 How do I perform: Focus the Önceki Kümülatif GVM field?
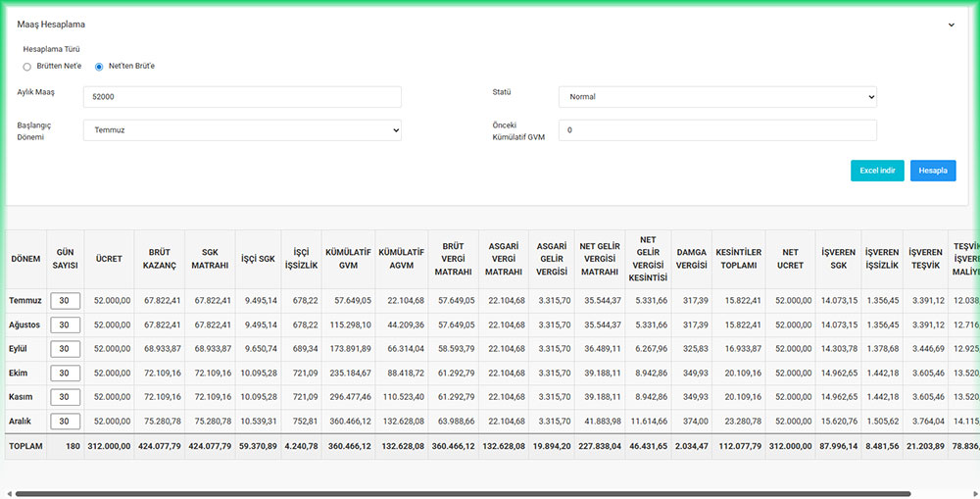click(x=716, y=130)
